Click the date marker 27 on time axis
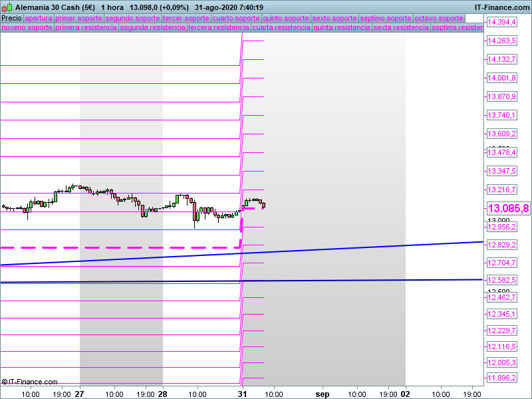The height and width of the screenshot is (399, 532). 79,394
